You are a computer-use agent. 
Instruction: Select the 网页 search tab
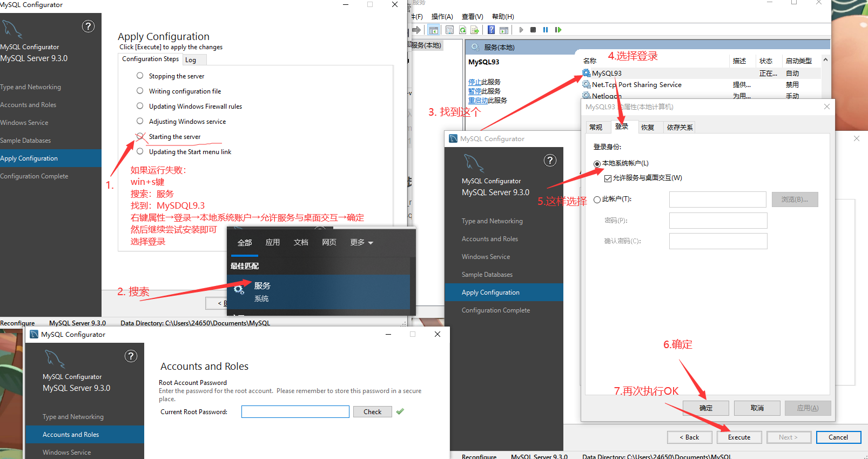(x=329, y=242)
